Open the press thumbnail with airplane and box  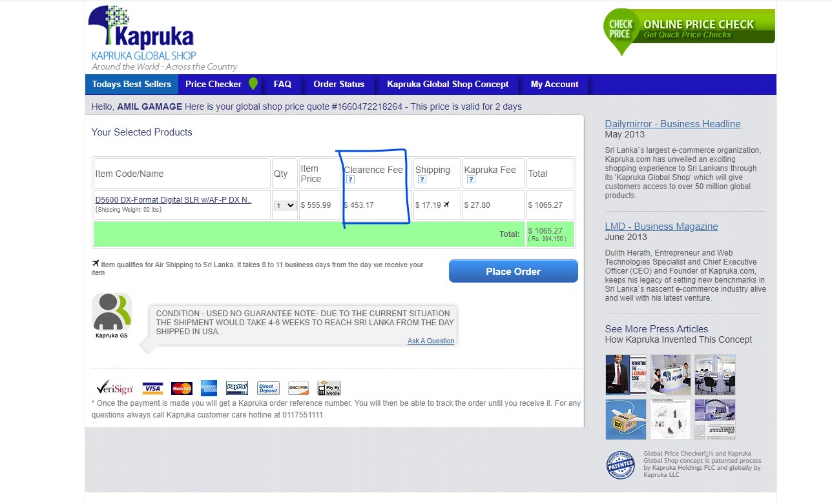click(626, 419)
